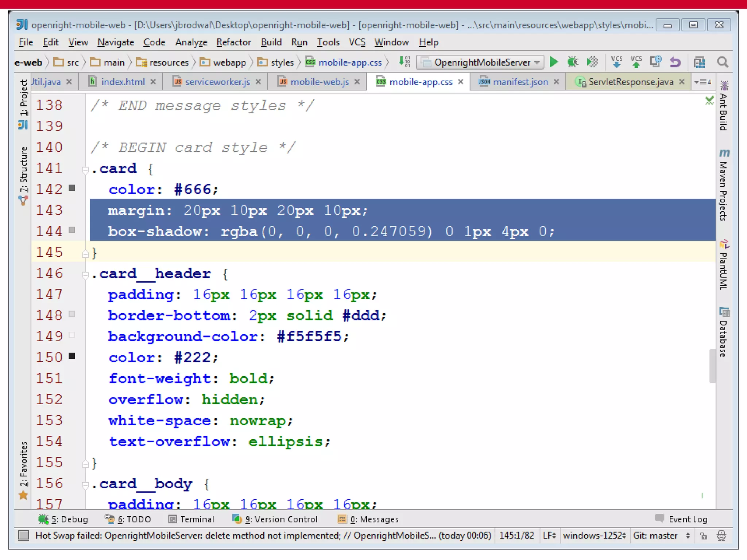Click the Revert undo arrow icon
Screen dimensions: 747x560
click(675, 62)
